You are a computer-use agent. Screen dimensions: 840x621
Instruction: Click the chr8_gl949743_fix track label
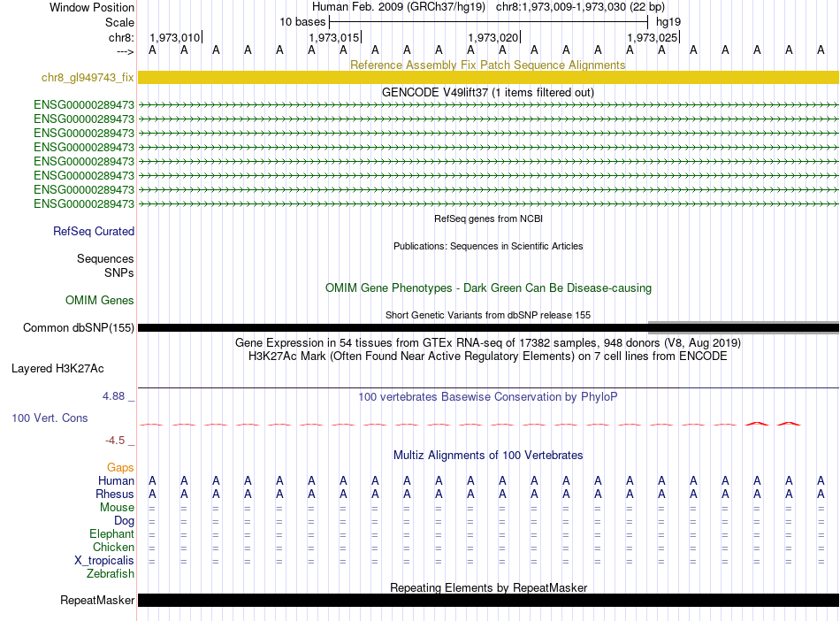tap(88, 77)
